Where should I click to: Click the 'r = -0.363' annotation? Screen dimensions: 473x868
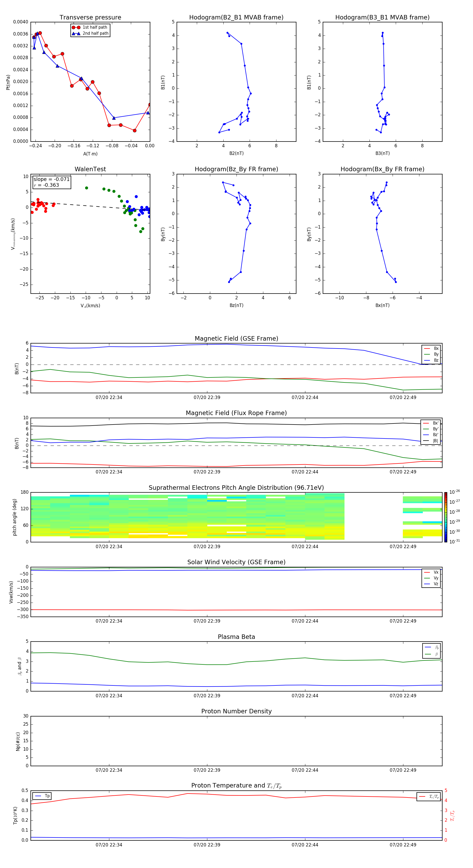47,185
